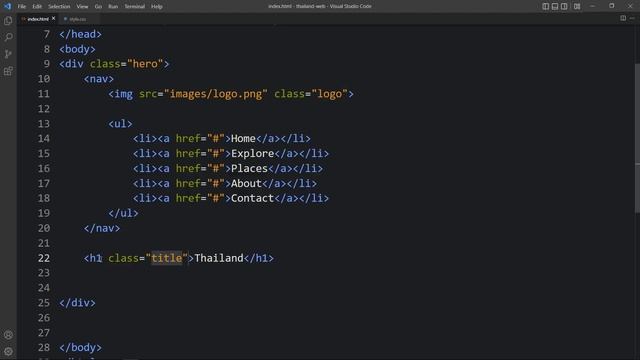Click the closing </div> tag on line 25
This screenshot has height=360, width=640.
coord(78,303)
